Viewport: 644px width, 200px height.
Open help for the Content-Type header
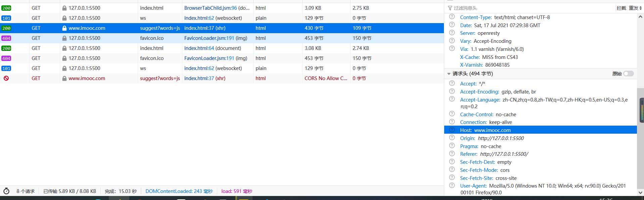coord(452,17)
